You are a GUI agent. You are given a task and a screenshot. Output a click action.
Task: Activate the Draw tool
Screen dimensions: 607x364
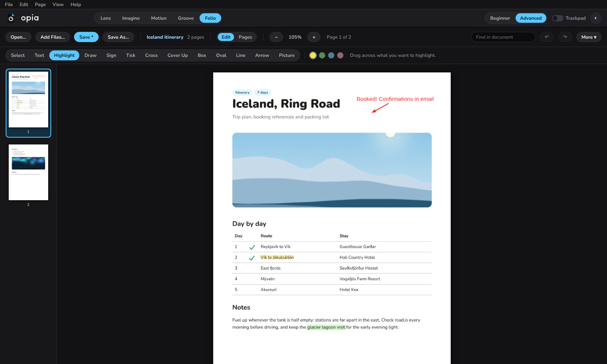90,55
